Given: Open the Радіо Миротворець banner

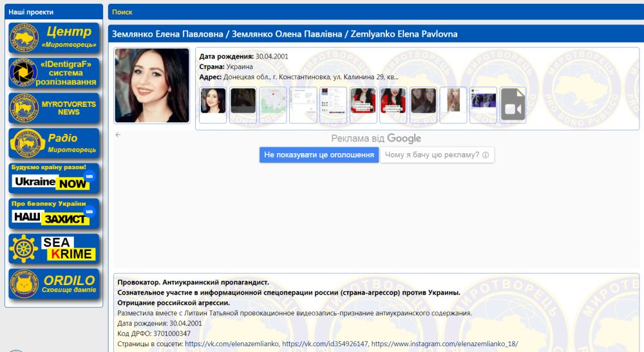Looking at the screenshot, I should [x=54, y=144].
